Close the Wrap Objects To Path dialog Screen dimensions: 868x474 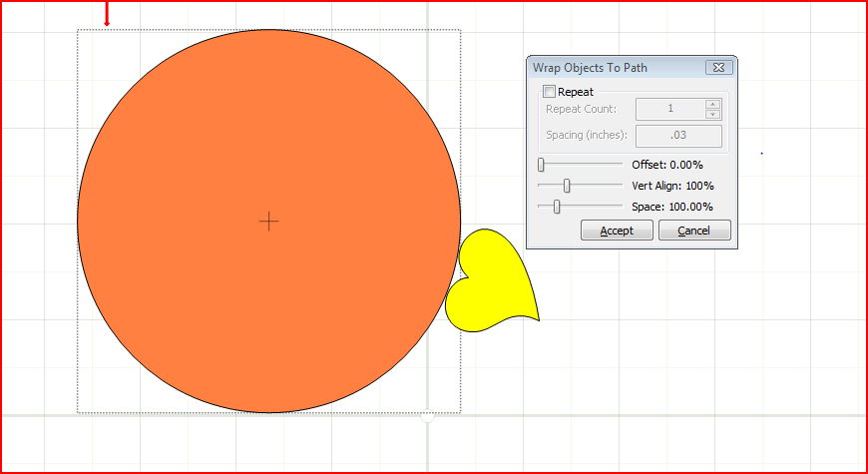click(719, 68)
